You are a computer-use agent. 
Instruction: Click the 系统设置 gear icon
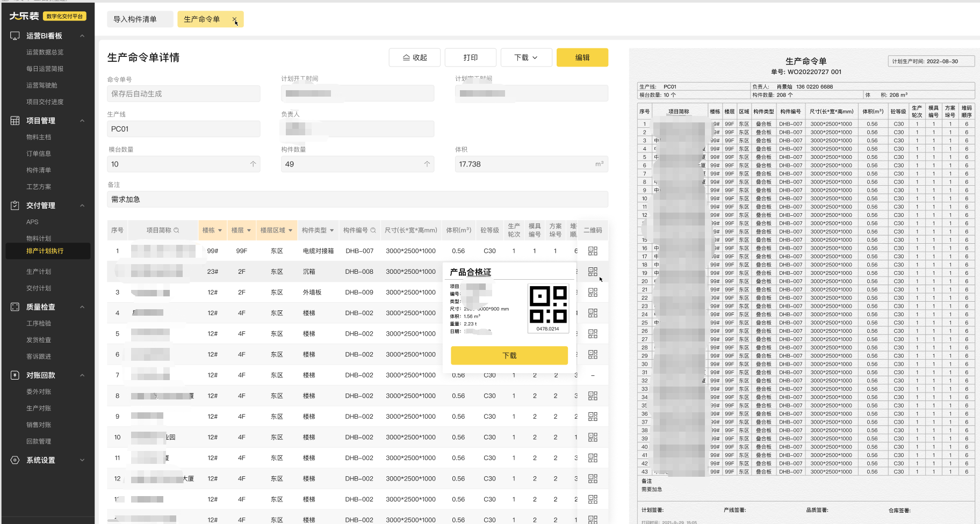[15, 460]
